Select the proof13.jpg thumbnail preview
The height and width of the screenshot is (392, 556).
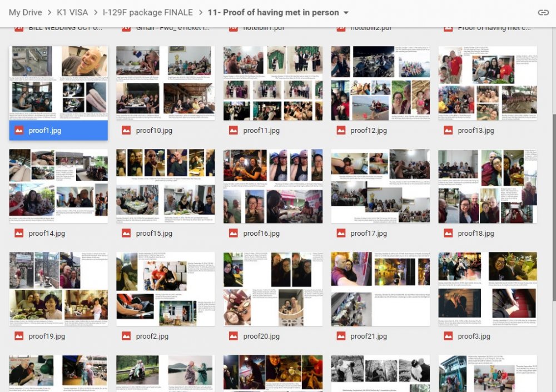coord(488,83)
